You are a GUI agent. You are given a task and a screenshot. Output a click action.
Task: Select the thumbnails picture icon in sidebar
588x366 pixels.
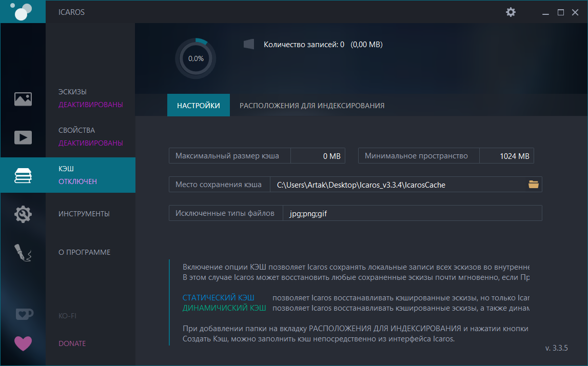(x=23, y=99)
